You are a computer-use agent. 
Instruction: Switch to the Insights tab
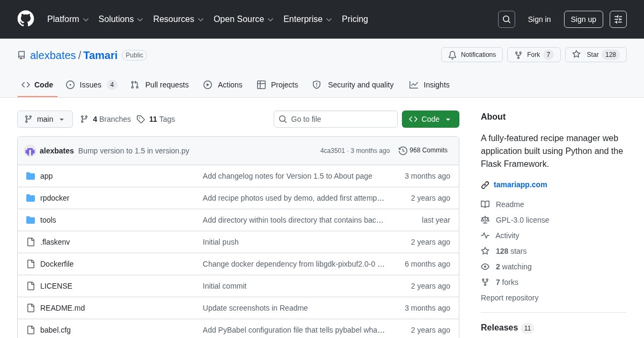coord(429,85)
